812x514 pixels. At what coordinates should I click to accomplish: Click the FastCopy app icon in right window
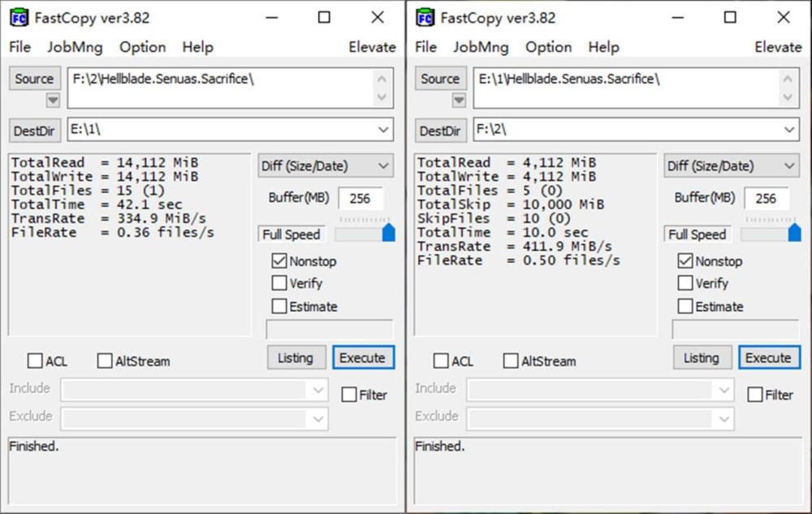425,18
